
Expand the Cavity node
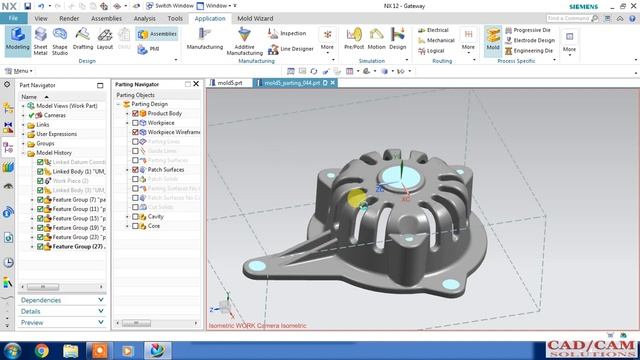point(127,217)
